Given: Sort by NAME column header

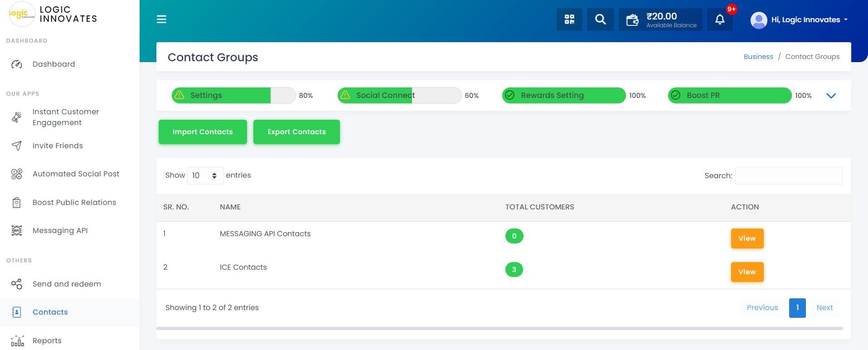Looking at the screenshot, I should point(230,207).
